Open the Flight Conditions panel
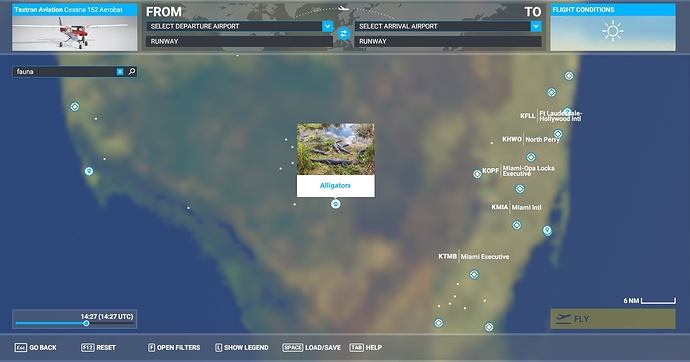Screen dimensions: 690x362 point(613,27)
